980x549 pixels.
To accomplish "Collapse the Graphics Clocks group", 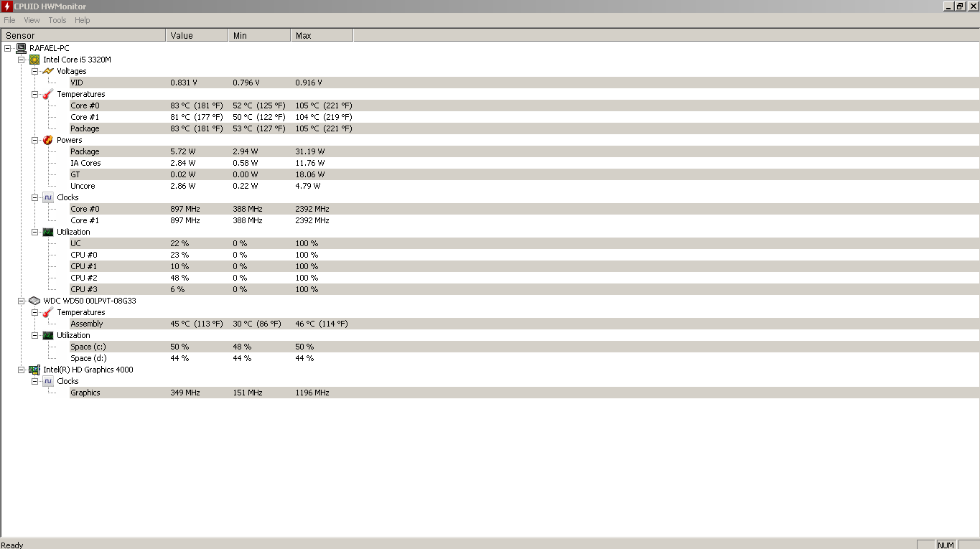I will coord(34,381).
